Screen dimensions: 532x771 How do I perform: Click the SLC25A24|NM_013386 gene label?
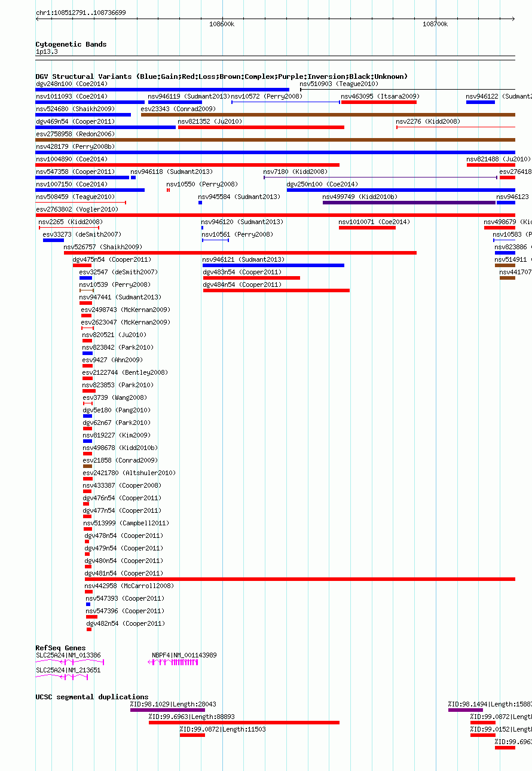[68, 655]
